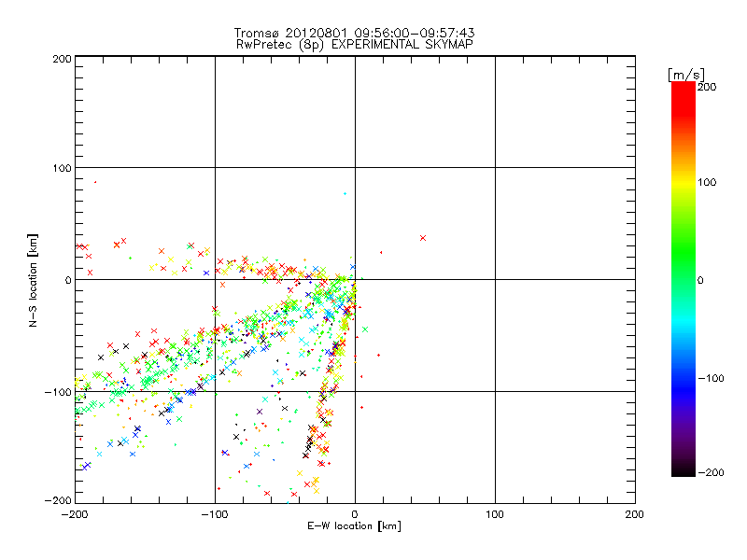Click the y-axis tick label '100'
747x560 pixels.
62,168
